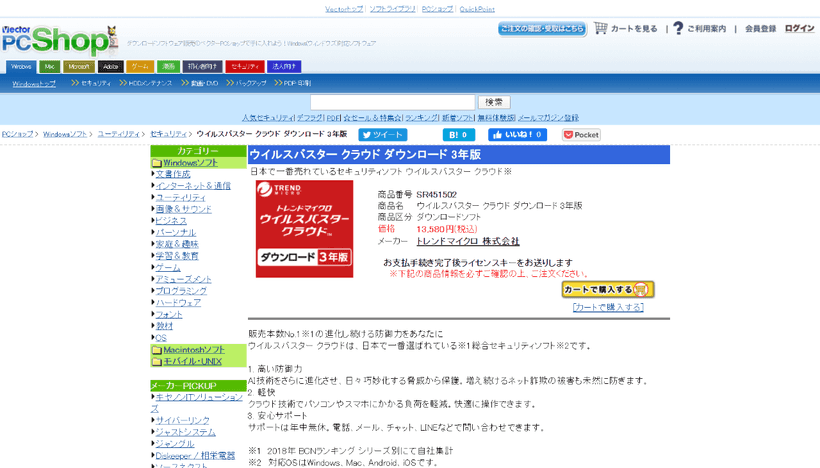This screenshot has height=468, width=820.
Task: Open the Vectorトップ header link
Action: pos(344,9)
